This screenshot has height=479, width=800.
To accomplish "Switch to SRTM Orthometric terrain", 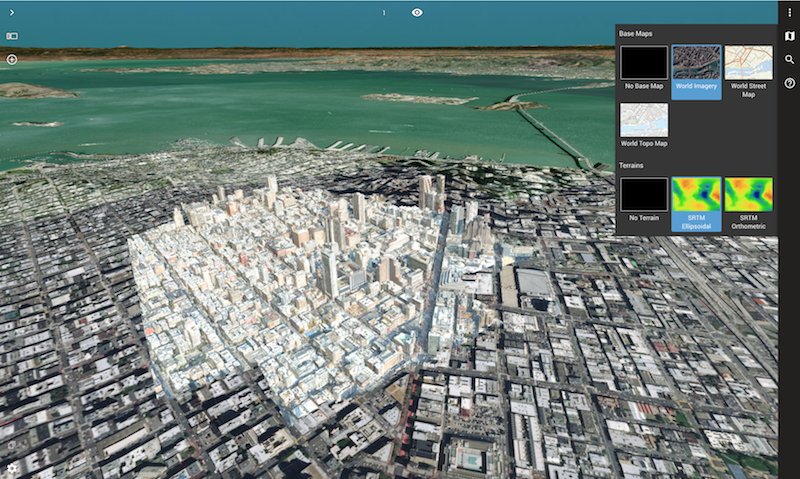I will point(748,194).
